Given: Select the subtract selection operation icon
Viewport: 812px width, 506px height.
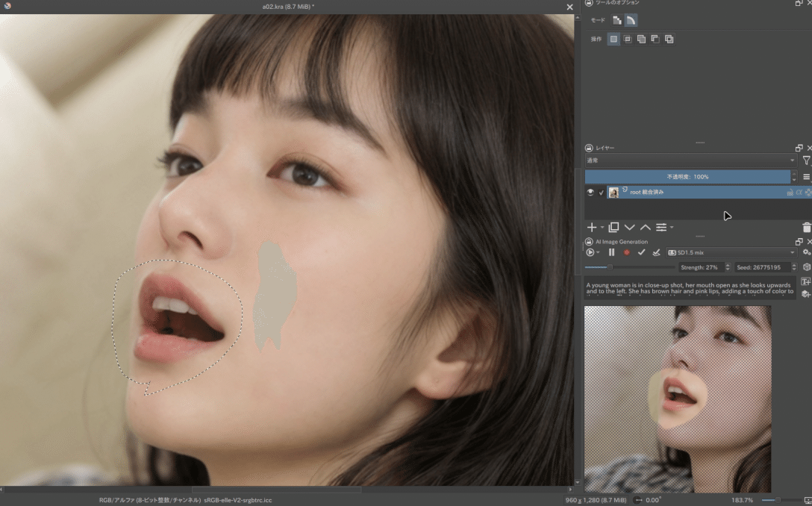Looking at the screenshot, I should click(655, 39).
